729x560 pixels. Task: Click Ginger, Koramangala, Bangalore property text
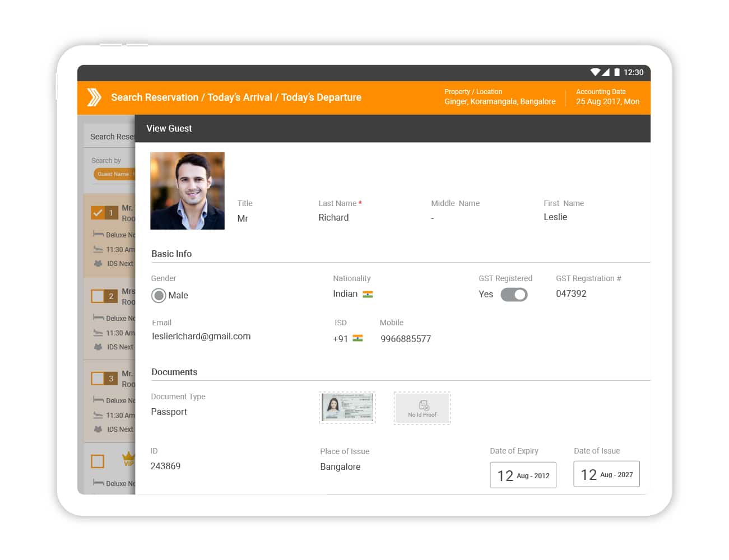[x=500, y=101]
